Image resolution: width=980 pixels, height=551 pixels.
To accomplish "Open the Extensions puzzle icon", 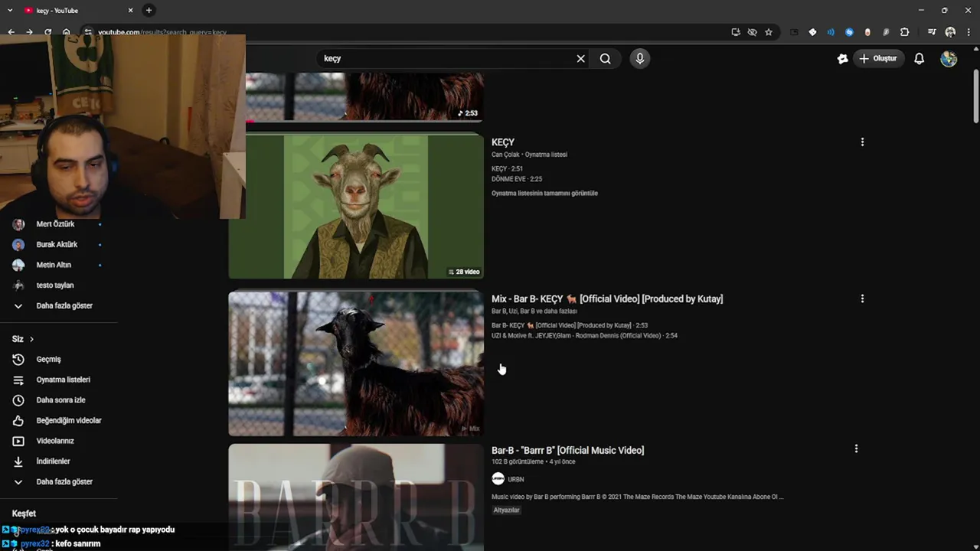I will point(904,32).
